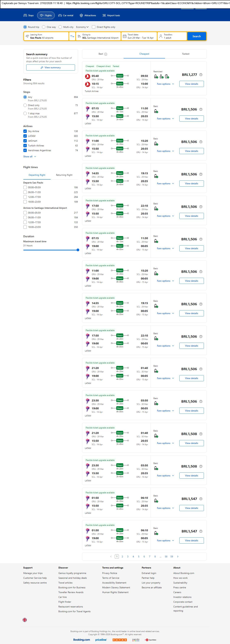230x644 pixels.
Task: Open the Economy cabin class dropdown
Action: coord(82,27)
